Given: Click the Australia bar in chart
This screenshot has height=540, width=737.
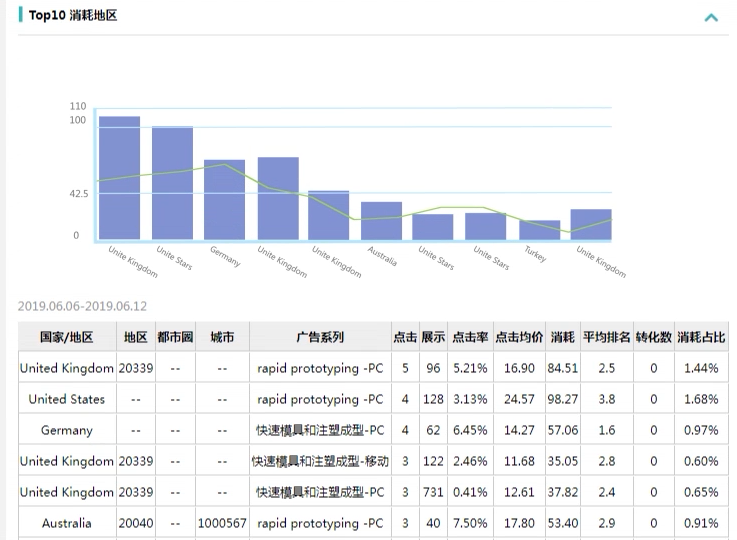Looking at the screenshot, I should click(381, 220).
